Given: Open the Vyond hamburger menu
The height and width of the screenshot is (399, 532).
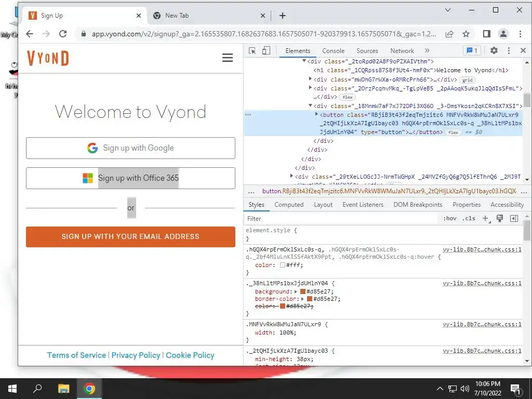Looking at the screenshot, I should point(228,58).
